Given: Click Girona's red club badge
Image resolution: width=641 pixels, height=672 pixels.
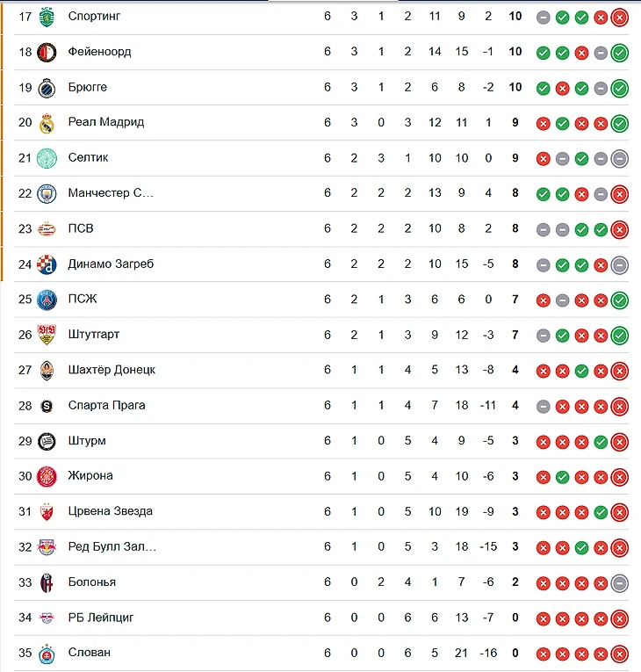Looking at the screenshot, I should [x=47, y=477].
